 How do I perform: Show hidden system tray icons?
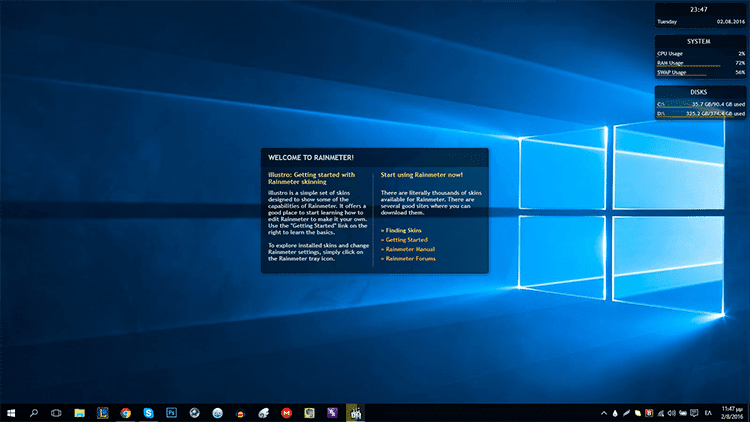click(x=604, y=413)
